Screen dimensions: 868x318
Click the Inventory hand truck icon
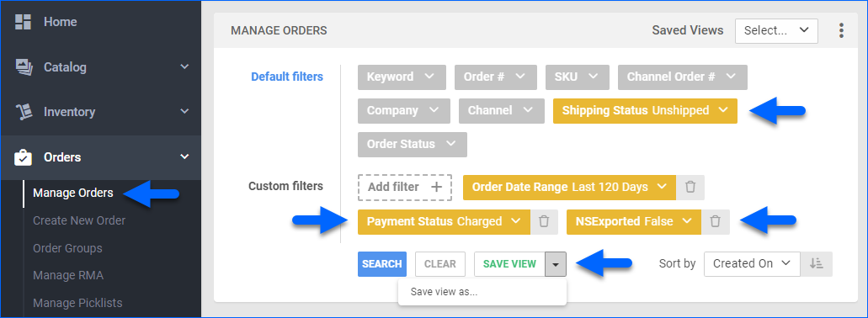[x=24, y=112]
